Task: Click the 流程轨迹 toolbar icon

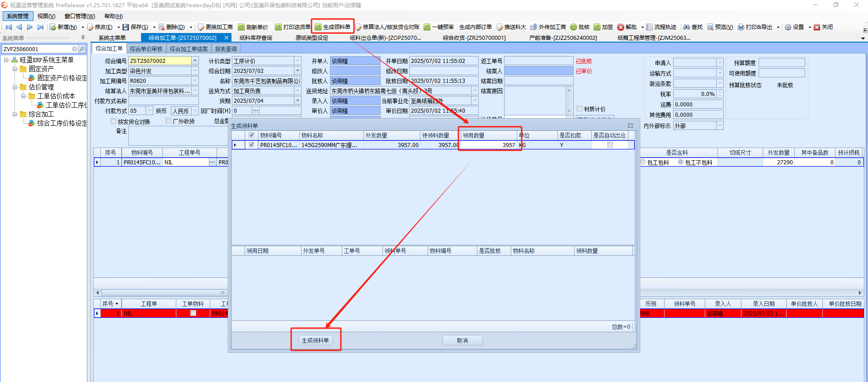Action: 650,27
